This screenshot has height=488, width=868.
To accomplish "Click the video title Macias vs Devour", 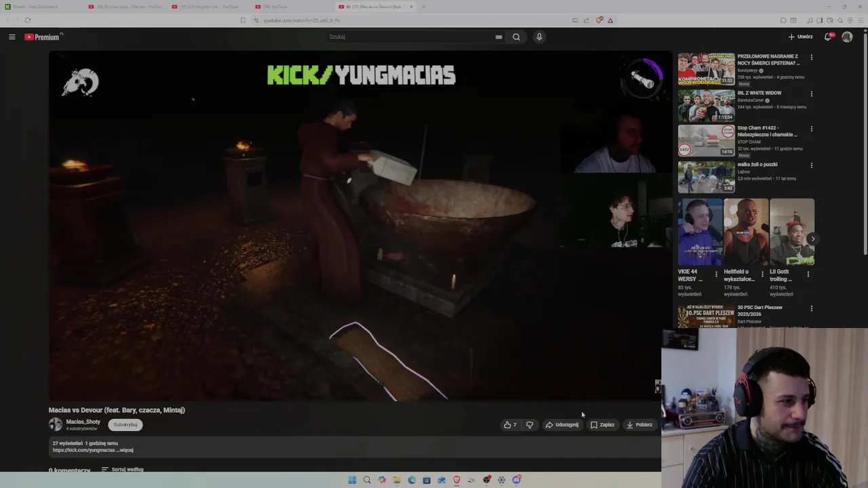I will click(x=117, y=410).
